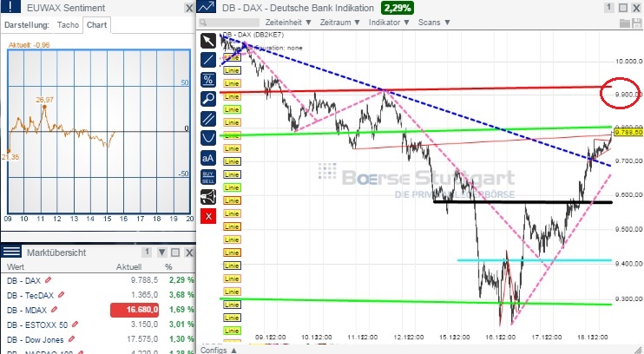Open the Marktübersicht hamburger menu icon
Screen dimensions: 644x354
tap(10, 252)
